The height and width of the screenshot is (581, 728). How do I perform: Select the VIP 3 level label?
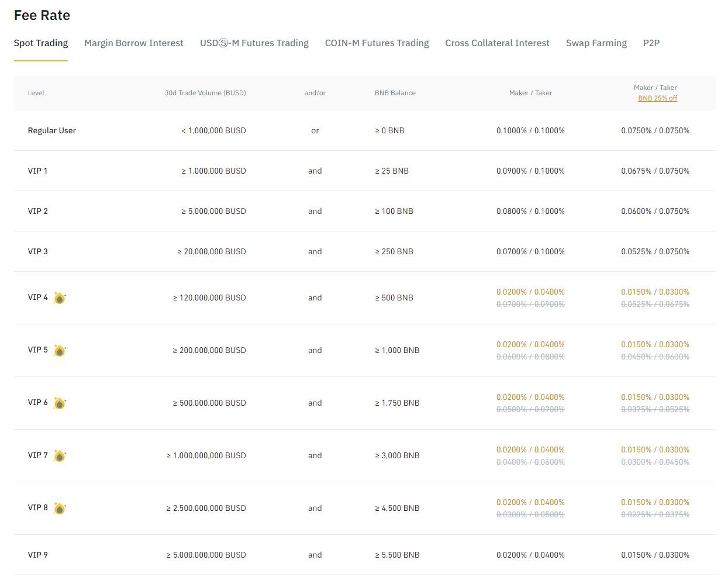(38, 252)
